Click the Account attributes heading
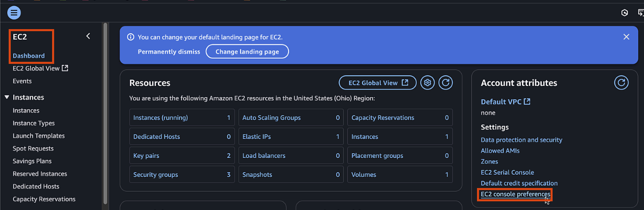Viewport: 644px width, 210px height. tap(519, 83)
